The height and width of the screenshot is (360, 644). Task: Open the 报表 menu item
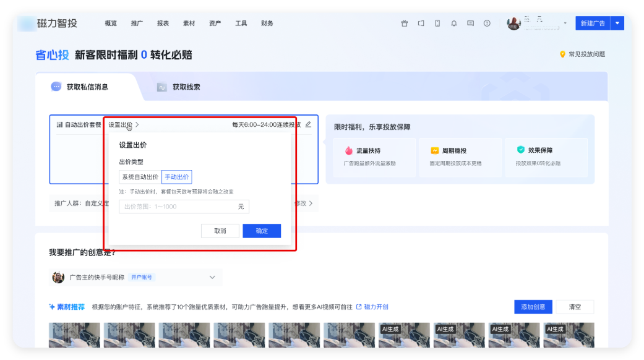(x=162, y=23)
